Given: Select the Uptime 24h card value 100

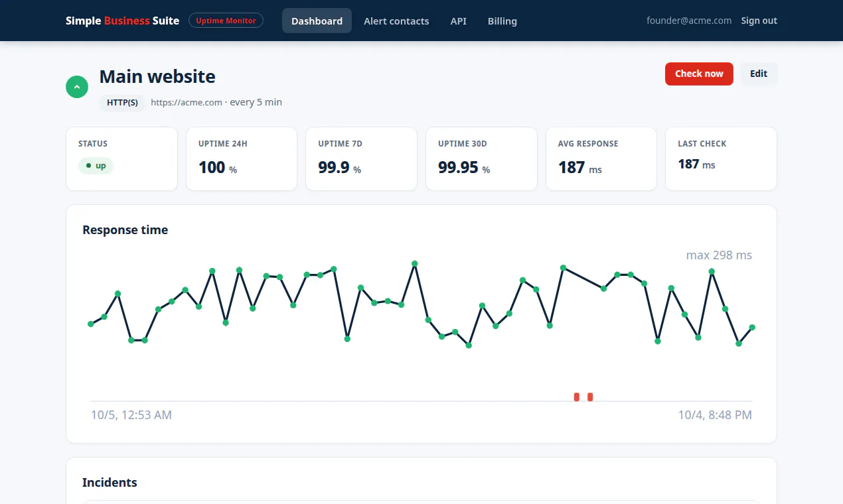Looking at the screenshot, I should (x=212, y=167).
